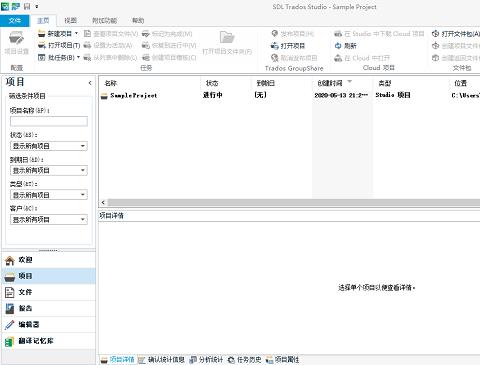
Task: Click the first green quick access toolbar icon
Action: (5, 6)
